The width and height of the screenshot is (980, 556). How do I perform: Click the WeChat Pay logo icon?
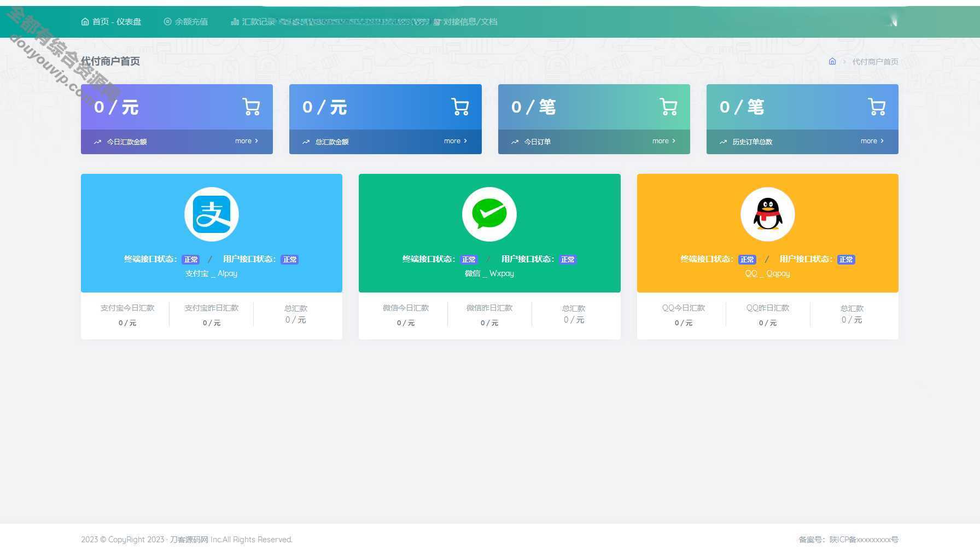pyautogui.click(x=489, y=214)
